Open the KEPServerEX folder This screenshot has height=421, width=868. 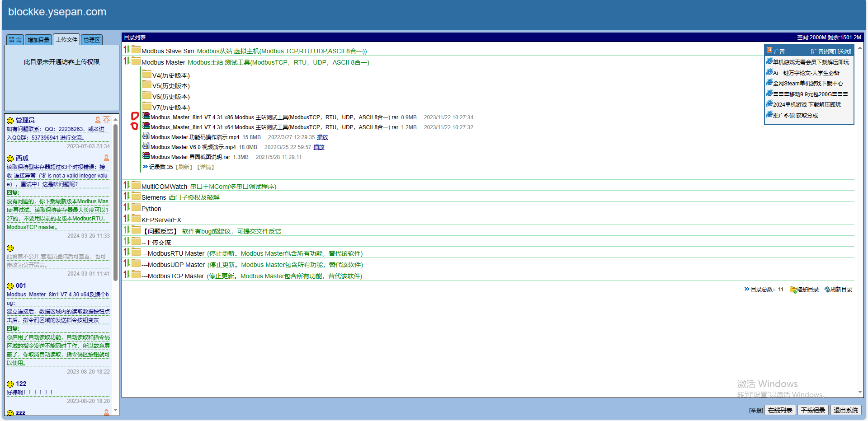tap(161, 220)
